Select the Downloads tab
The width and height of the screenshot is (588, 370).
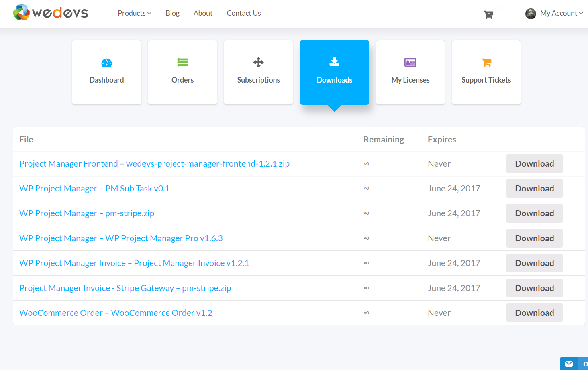click(335, 72)
